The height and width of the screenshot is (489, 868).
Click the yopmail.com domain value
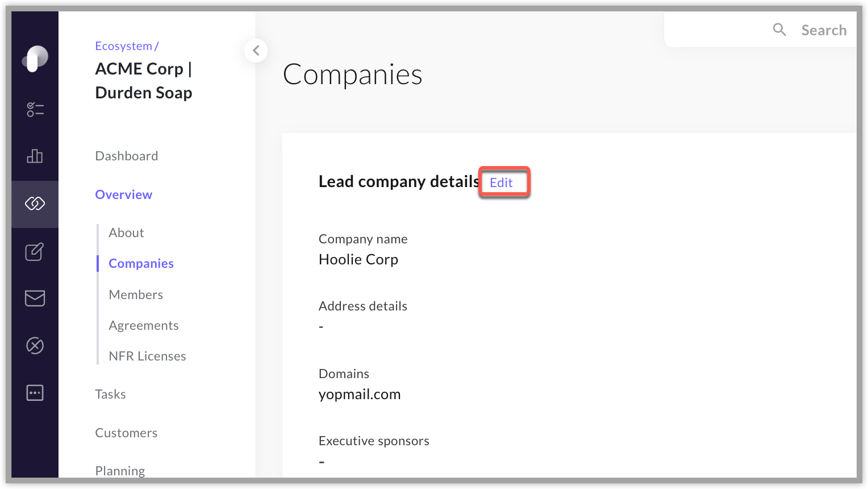pos(360,394)
